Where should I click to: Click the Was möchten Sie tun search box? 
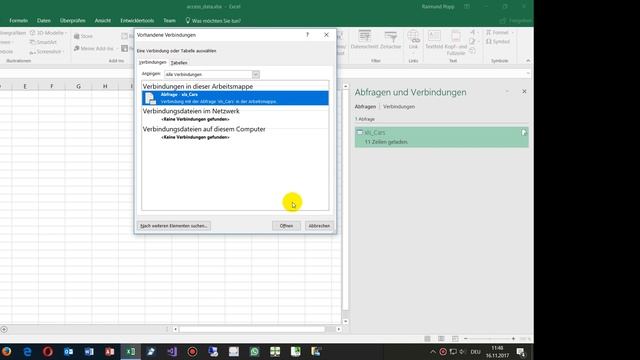tap(213, 20)
